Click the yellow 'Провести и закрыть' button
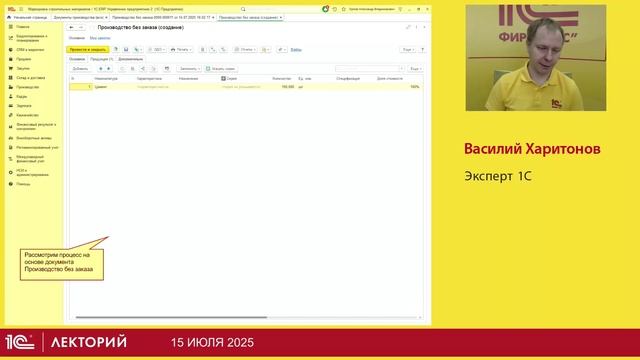Viewport: 640px width, 360px height. click(x=87, y=49)
